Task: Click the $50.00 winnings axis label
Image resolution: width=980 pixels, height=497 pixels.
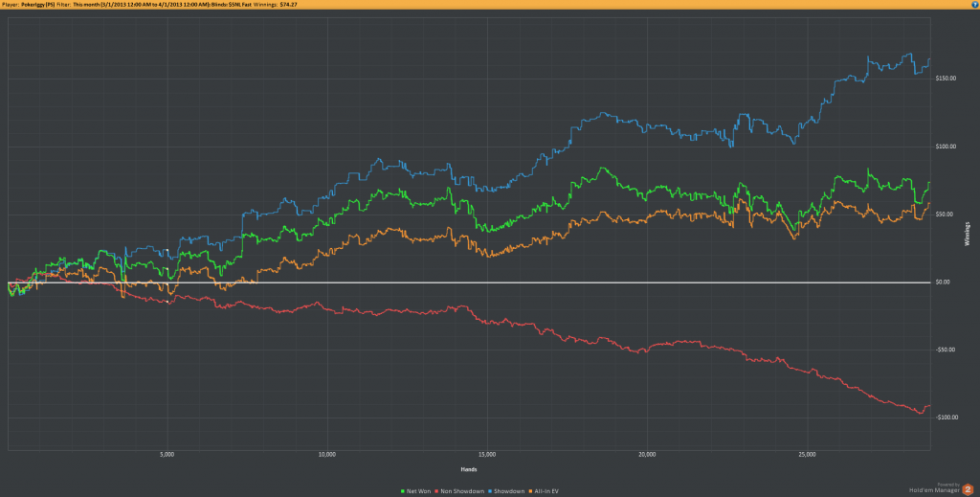Action: pyautogui.click(x=945, y=214)
